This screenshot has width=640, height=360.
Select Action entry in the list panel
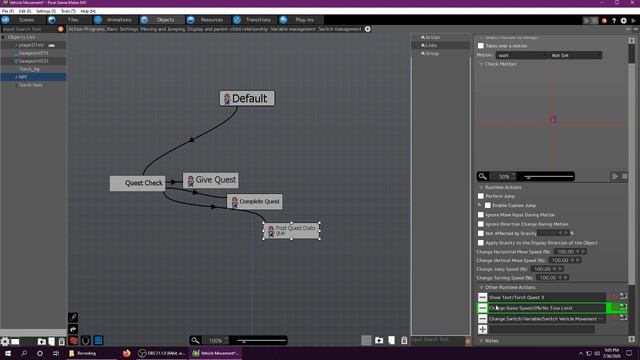pos(433,37)
